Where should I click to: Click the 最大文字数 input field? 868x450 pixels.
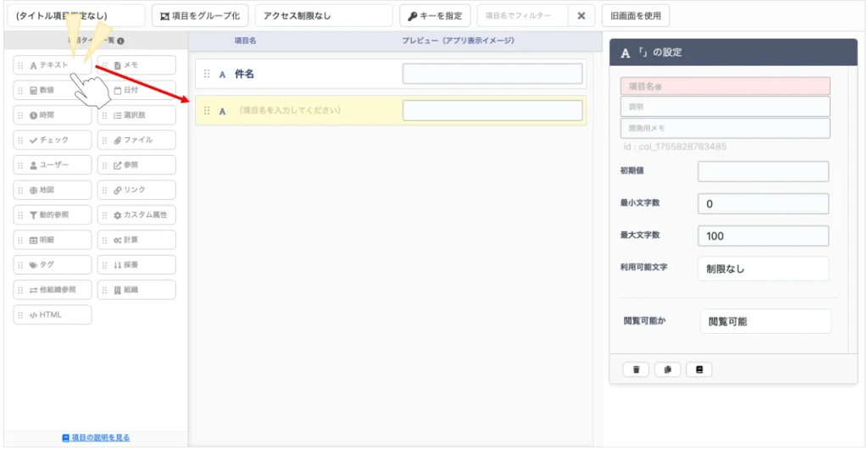[x=763, y=236]
